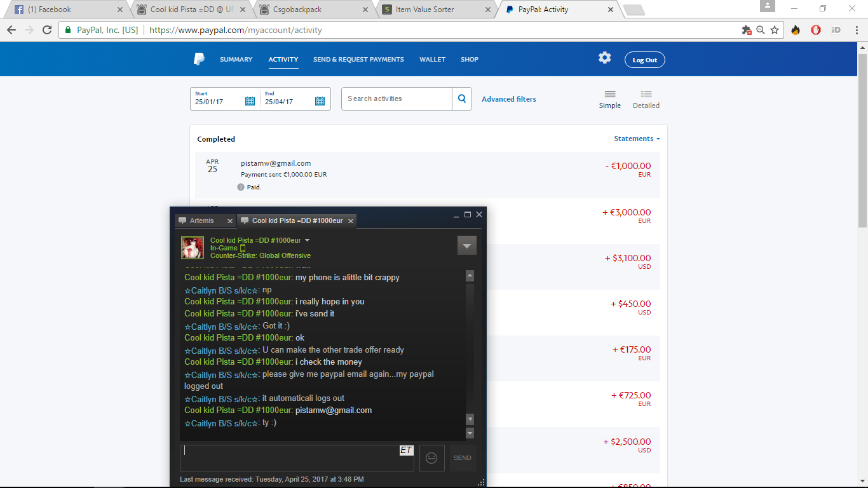This screenshot has width=868, height=488.
Task: Open the dropdown arrow beside Cool kid Pista's name
Action: click(x=307, y=240)
